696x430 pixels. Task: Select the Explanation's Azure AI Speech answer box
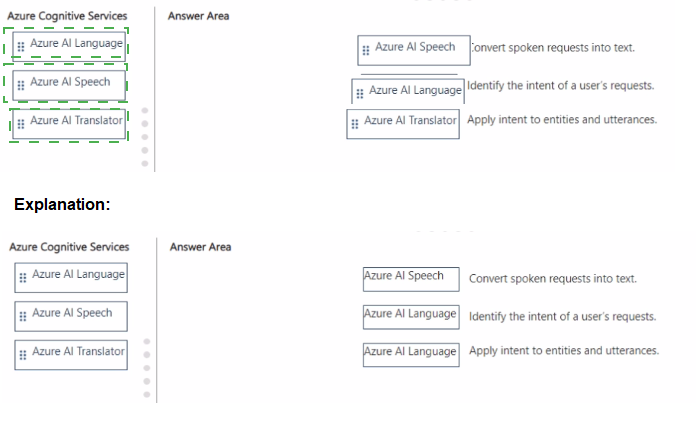tap(411, 279)
